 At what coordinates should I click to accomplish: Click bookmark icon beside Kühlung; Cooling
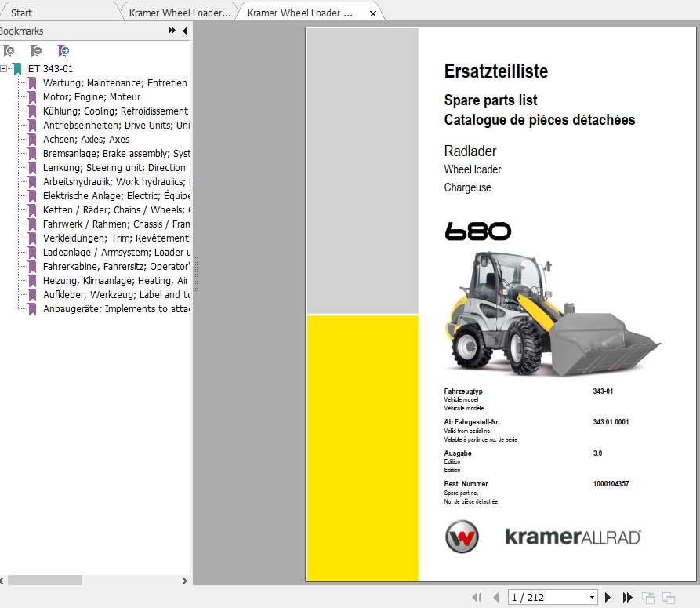click(x=32, y=111)
